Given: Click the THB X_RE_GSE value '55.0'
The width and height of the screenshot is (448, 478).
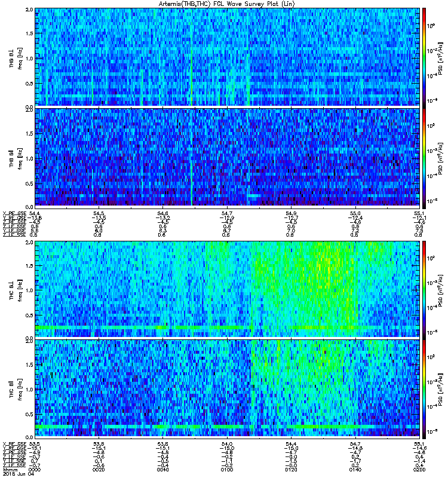Looking at the screenshot, I should point(355,213).
